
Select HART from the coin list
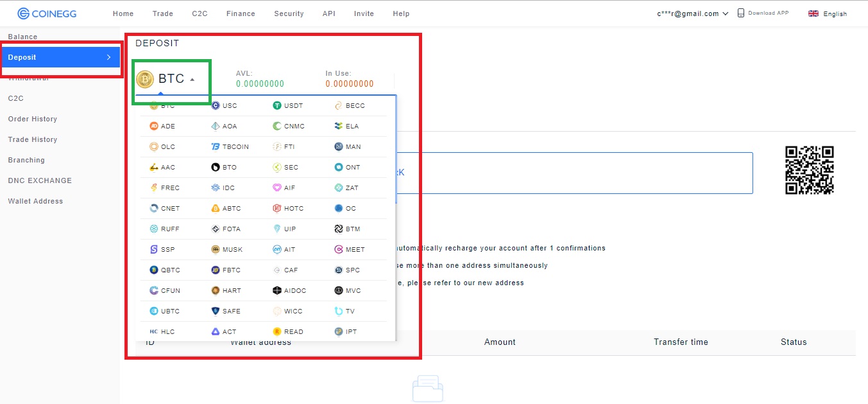[x=226, y=290]
